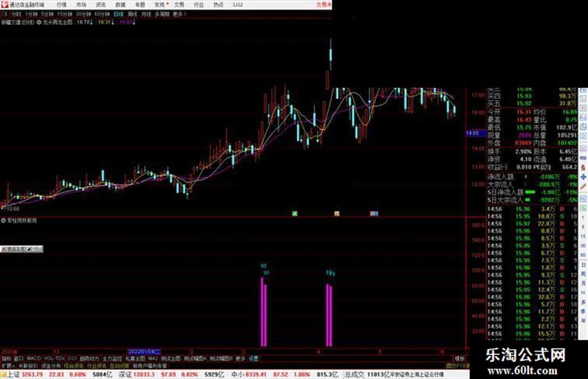Select the 30 minute shortcut in right sidebar
Screen dimensions: 588x379
[x=583, y=246]
